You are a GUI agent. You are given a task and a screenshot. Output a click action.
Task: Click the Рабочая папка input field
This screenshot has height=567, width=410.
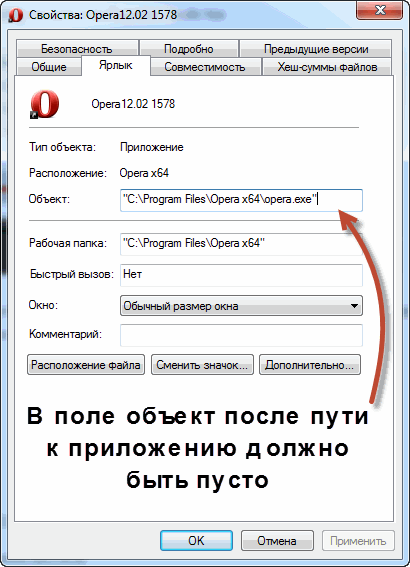(241, 244)
